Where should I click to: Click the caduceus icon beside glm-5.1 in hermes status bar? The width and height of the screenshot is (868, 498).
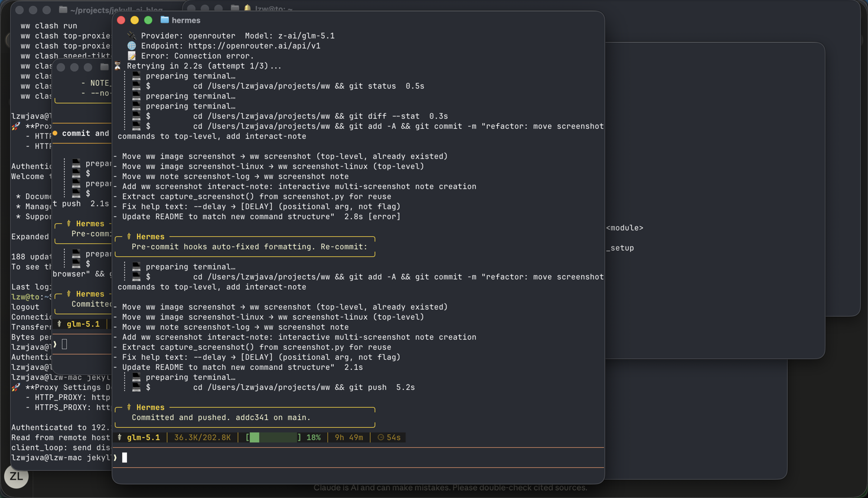[x=120, y=437]
